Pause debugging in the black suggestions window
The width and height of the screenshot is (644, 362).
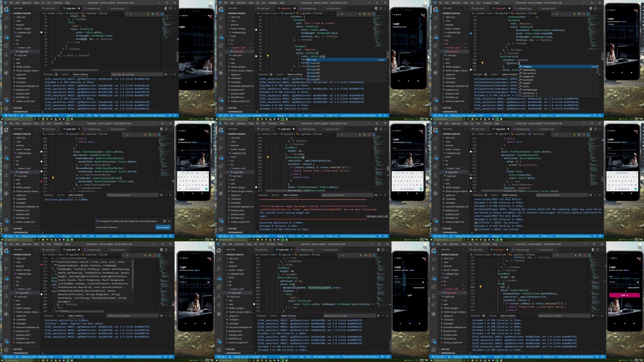(342, 14)
